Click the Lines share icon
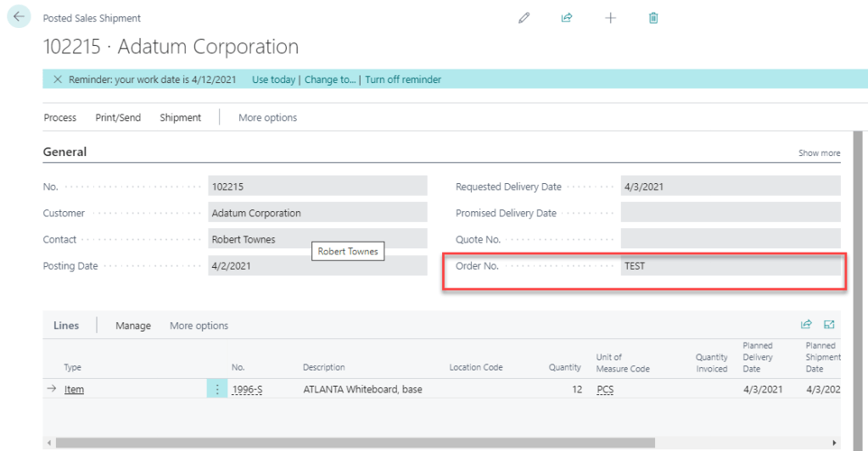Screen dimensions: 868x451 click(x=806, y=325)
